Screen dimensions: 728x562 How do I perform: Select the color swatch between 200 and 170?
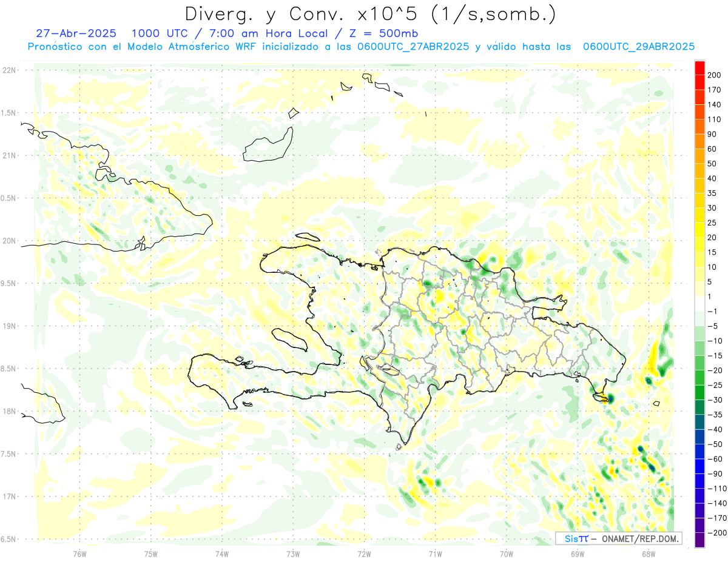[x=699, y=82]
